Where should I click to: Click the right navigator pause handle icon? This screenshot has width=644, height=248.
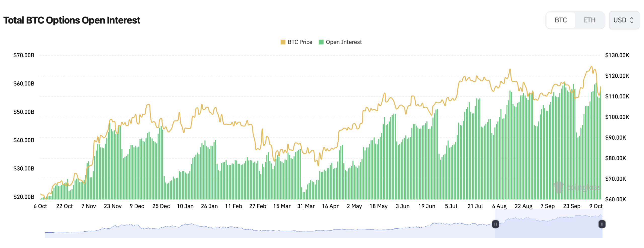point(602,224)
